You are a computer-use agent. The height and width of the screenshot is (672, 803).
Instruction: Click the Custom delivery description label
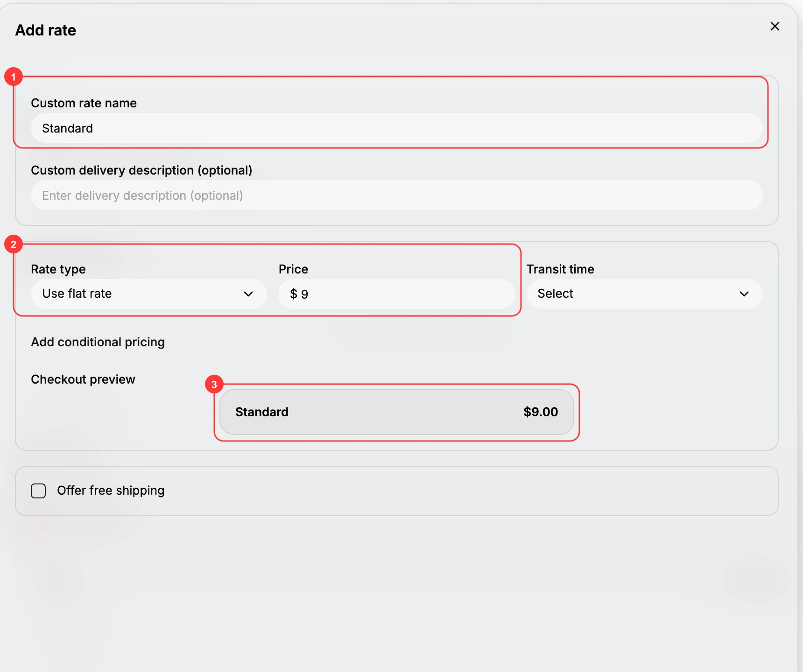point(141,170)
